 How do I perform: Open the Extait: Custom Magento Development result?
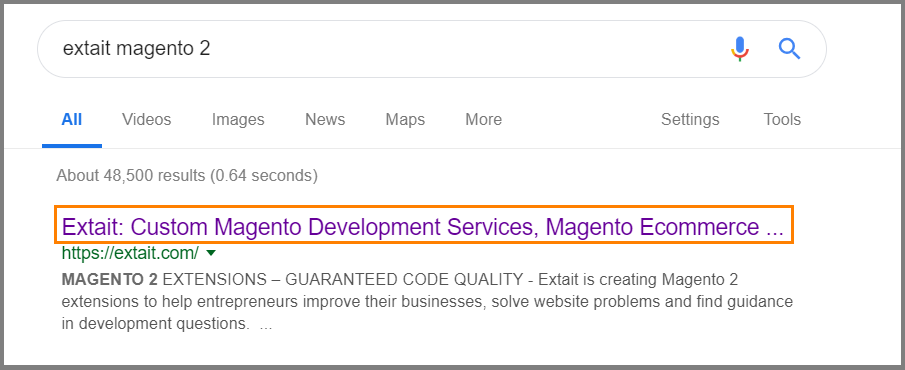coord(422,227)
